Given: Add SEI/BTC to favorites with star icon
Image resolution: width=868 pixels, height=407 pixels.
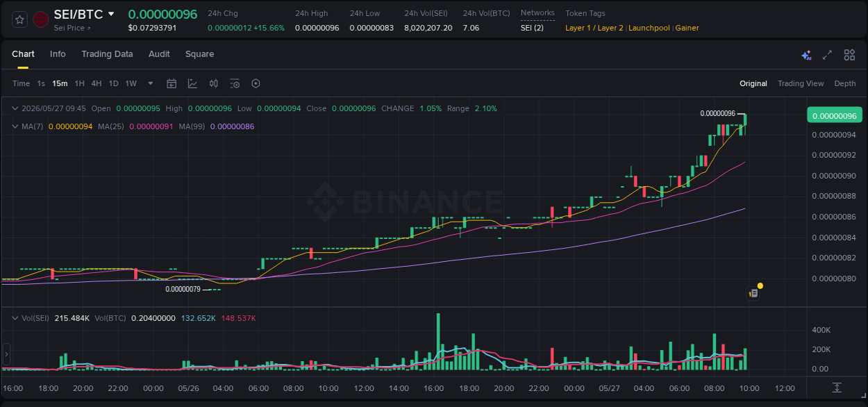Looking at the screenshot, I should coord(20,19).
